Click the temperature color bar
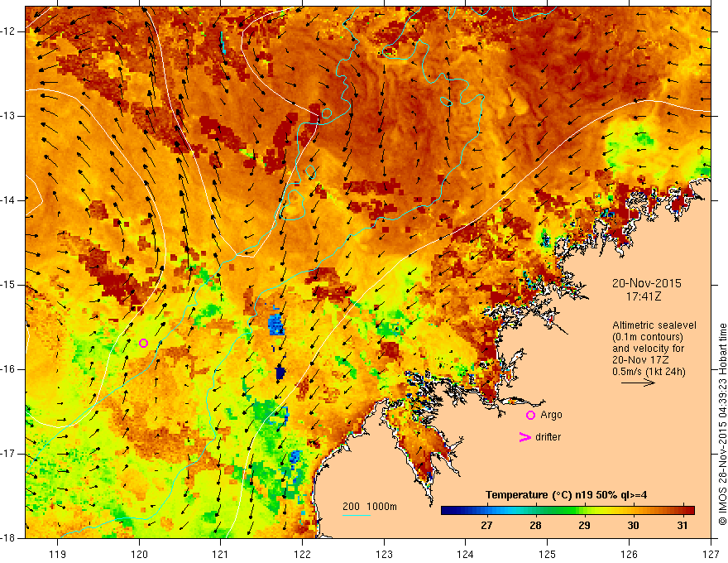The width and height of the screenshot is (728, 563). coord(568,511)
